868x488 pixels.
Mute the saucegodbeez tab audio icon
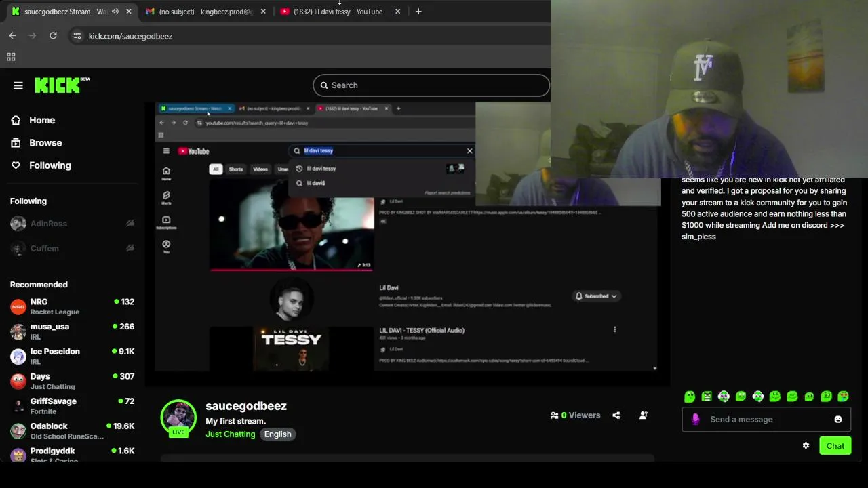pyautogui.click(x=115, y=12)
